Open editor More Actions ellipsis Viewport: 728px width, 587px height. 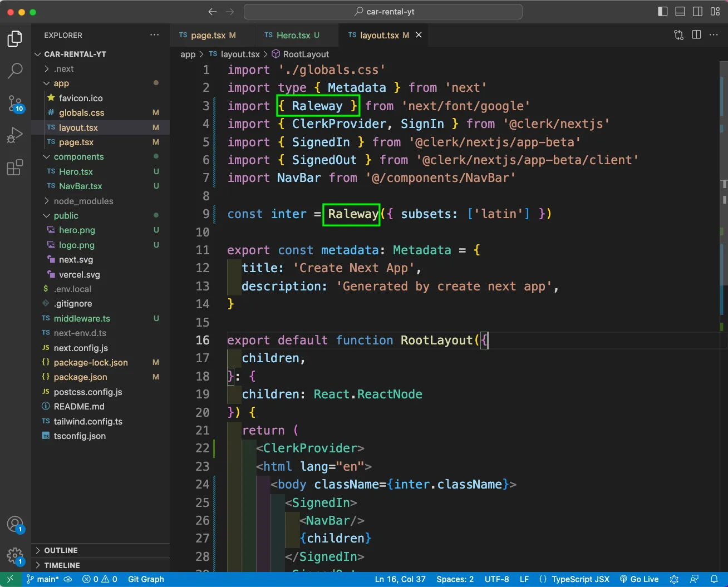714,35
